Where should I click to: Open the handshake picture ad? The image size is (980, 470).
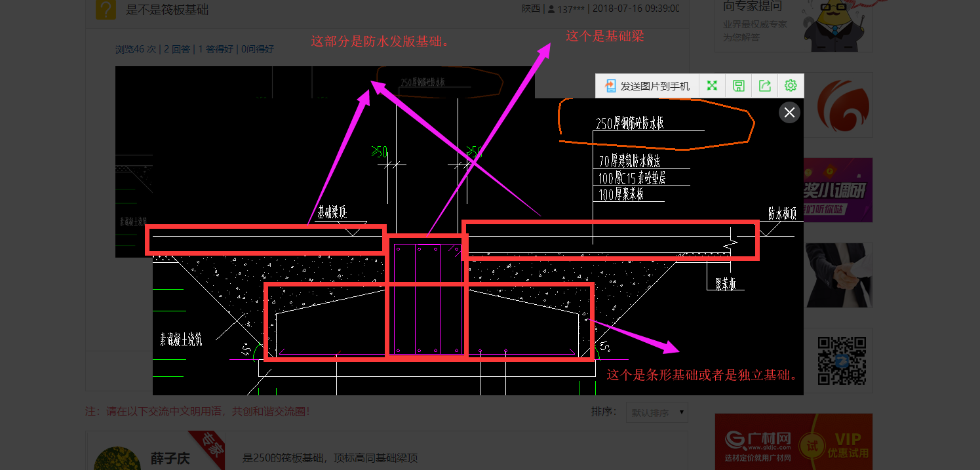(x=838, y=275)
